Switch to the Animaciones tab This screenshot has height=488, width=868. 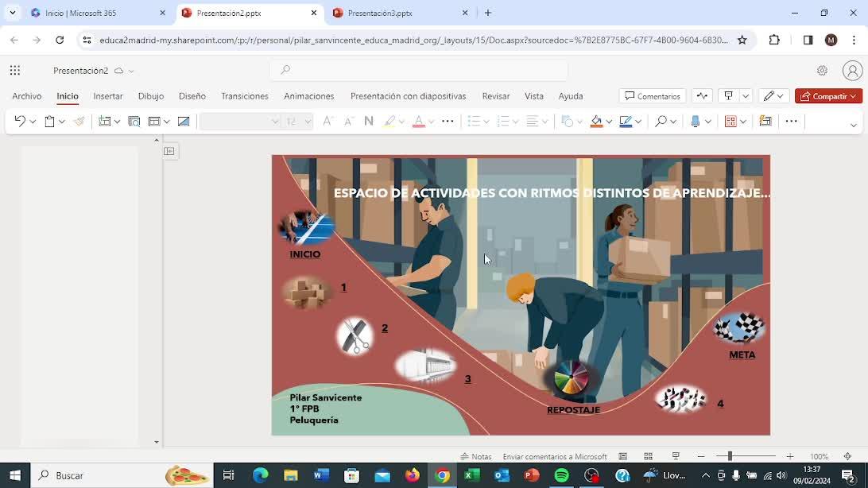coord(309,96)
